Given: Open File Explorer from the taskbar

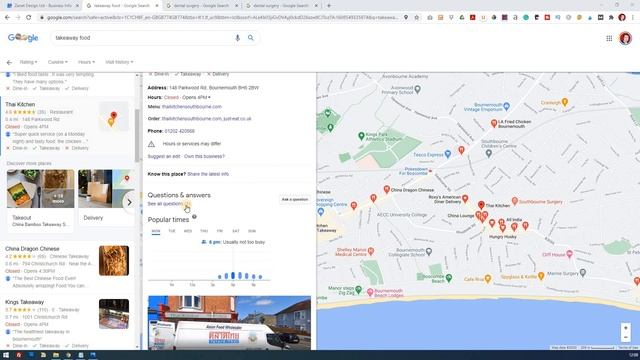Looking at the screenshot, I should (56, 355).
